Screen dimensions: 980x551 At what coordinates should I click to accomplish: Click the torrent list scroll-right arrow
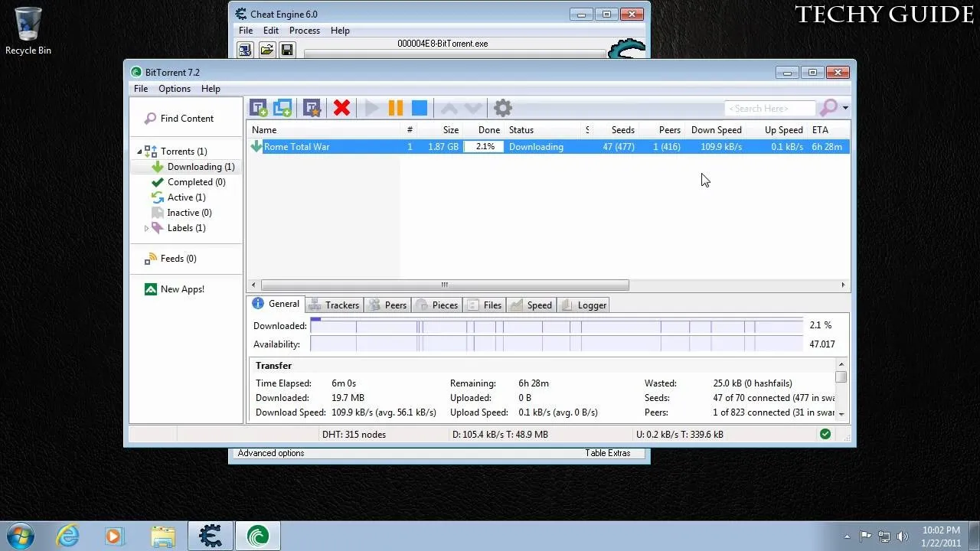[843, 285]
